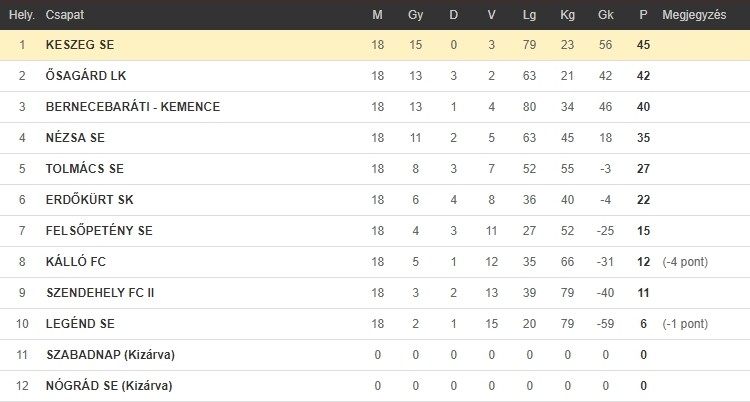
Task: Open the NÉZSA SE team page
Action: (75, 138)
